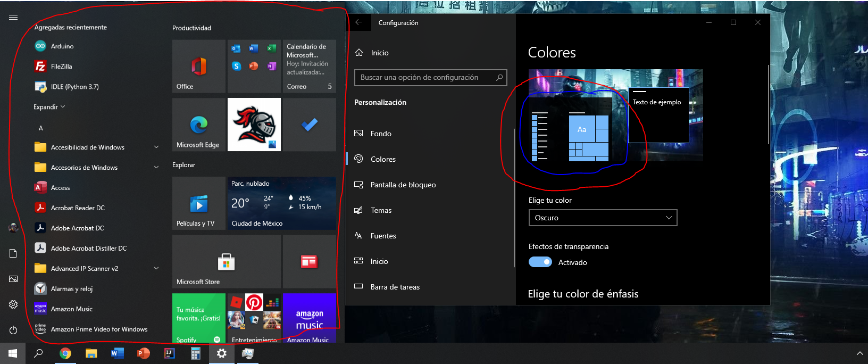Open the Microsoft Edge tile
868x364 pixels.
[x=199, y=125]
